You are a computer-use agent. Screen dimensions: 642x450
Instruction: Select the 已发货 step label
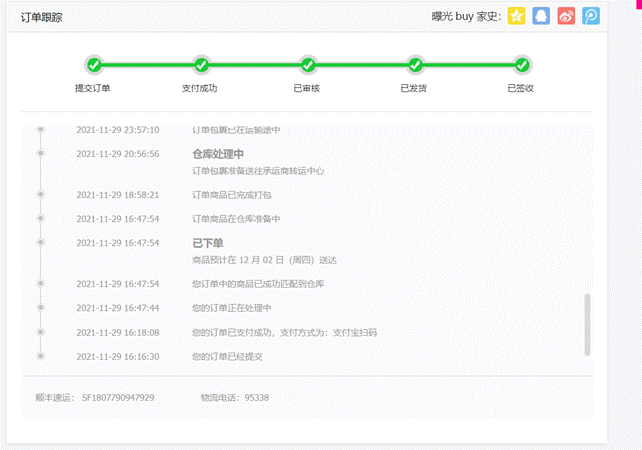click(414, 88)
